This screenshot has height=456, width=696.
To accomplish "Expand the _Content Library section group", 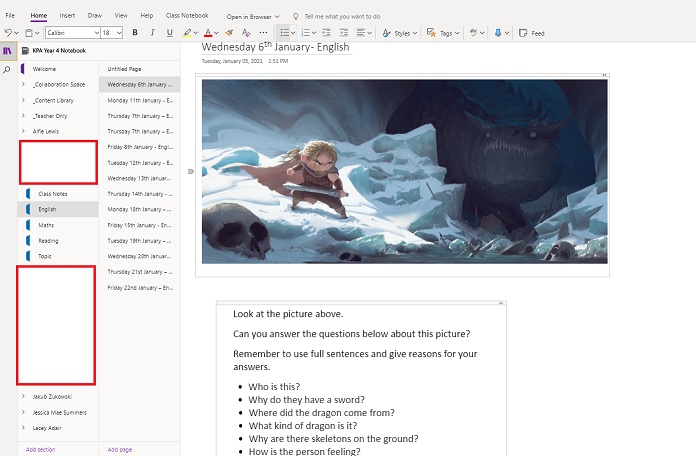I will point(23,100).
